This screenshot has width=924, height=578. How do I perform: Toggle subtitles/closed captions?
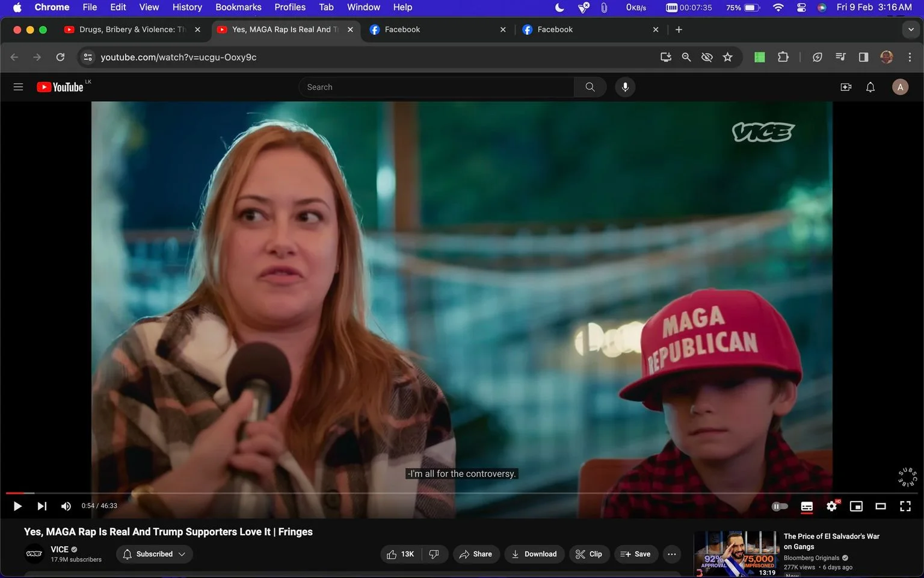(807, 506)
